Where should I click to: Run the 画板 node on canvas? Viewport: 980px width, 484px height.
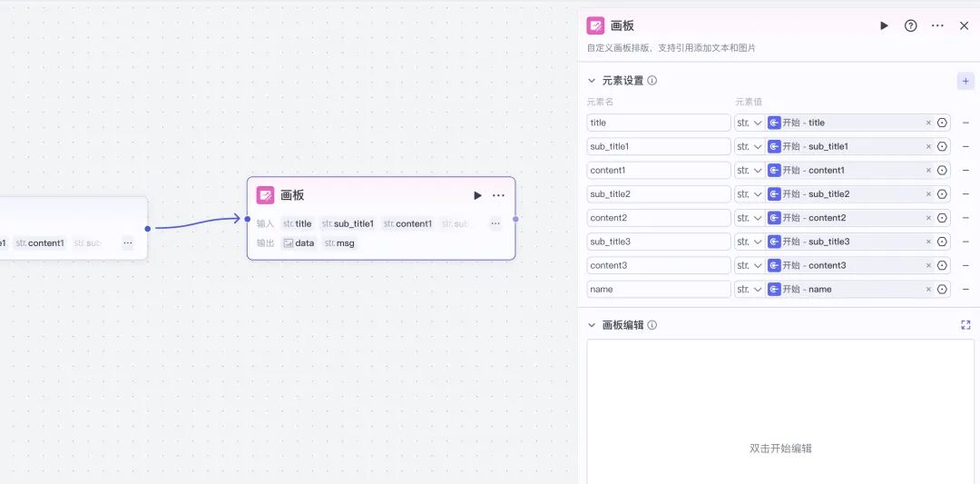coord(477,196)
